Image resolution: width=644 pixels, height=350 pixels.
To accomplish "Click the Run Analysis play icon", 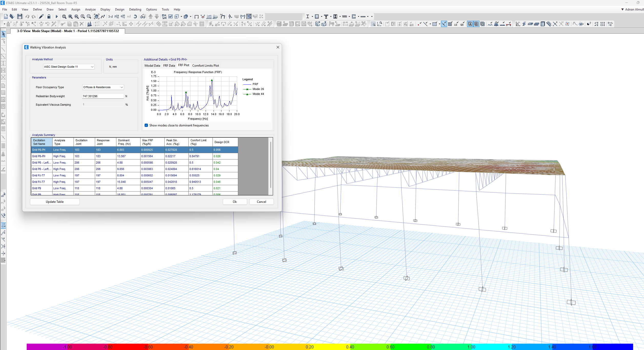I will (x=57, y=16).
